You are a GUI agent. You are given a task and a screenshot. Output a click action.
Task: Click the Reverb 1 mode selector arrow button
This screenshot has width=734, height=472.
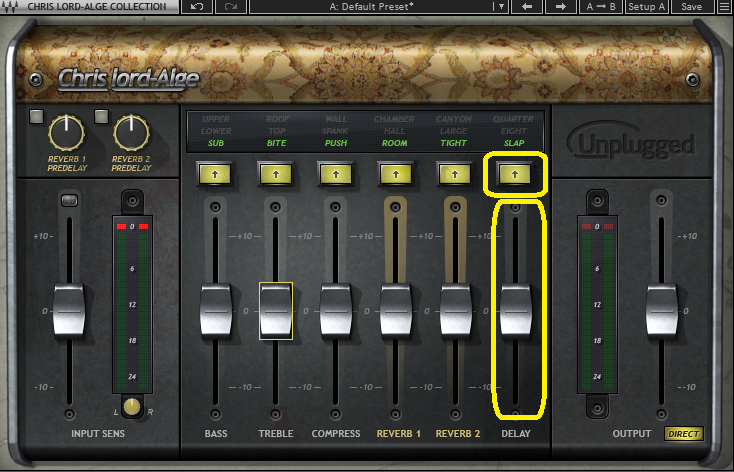pos(396,174)
